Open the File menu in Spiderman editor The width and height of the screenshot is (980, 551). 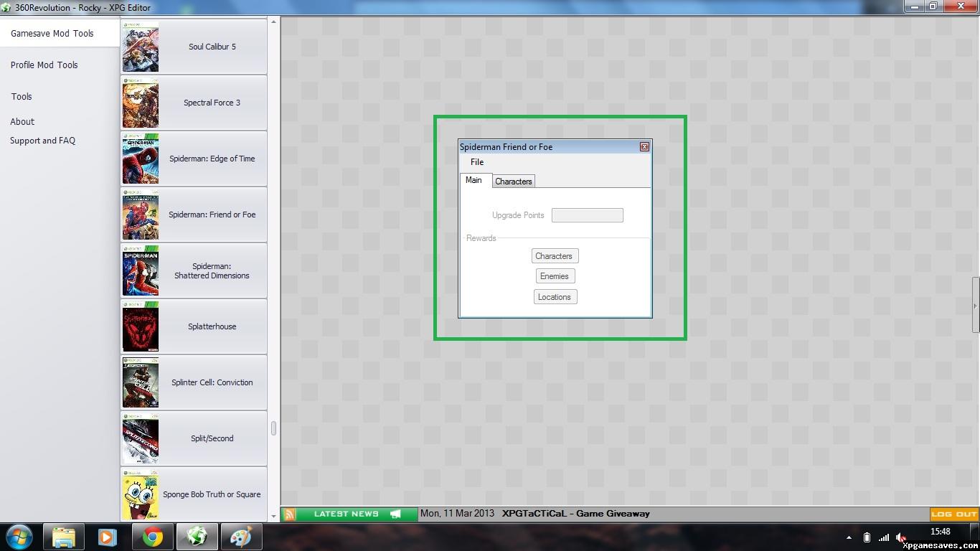coord(477,162)
